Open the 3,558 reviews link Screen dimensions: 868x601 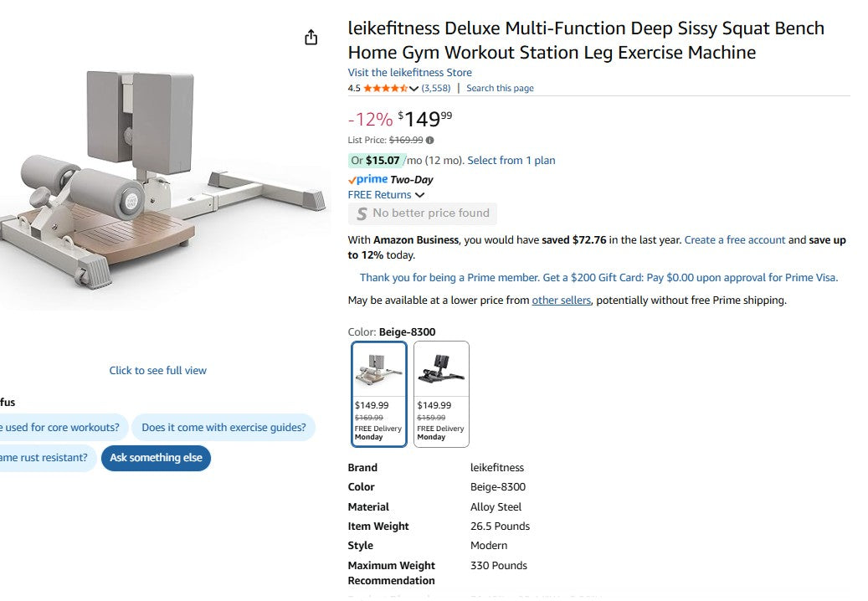click(436, 89)
